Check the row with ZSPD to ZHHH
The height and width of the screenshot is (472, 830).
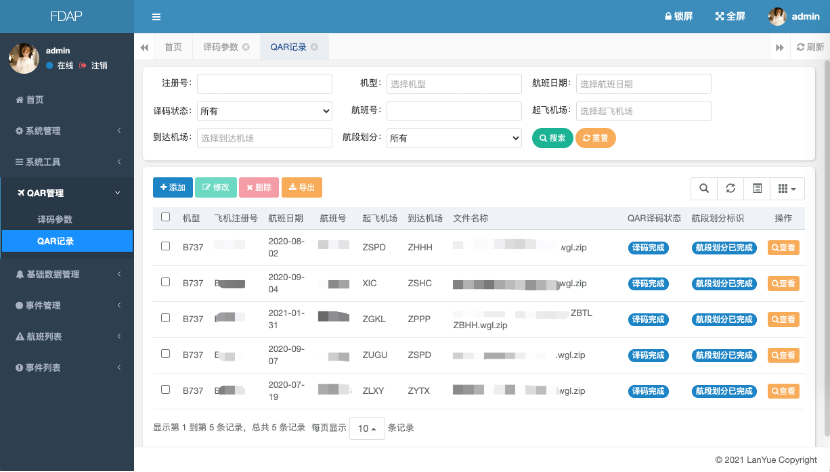pyautogui.click(x=166, y=246)
